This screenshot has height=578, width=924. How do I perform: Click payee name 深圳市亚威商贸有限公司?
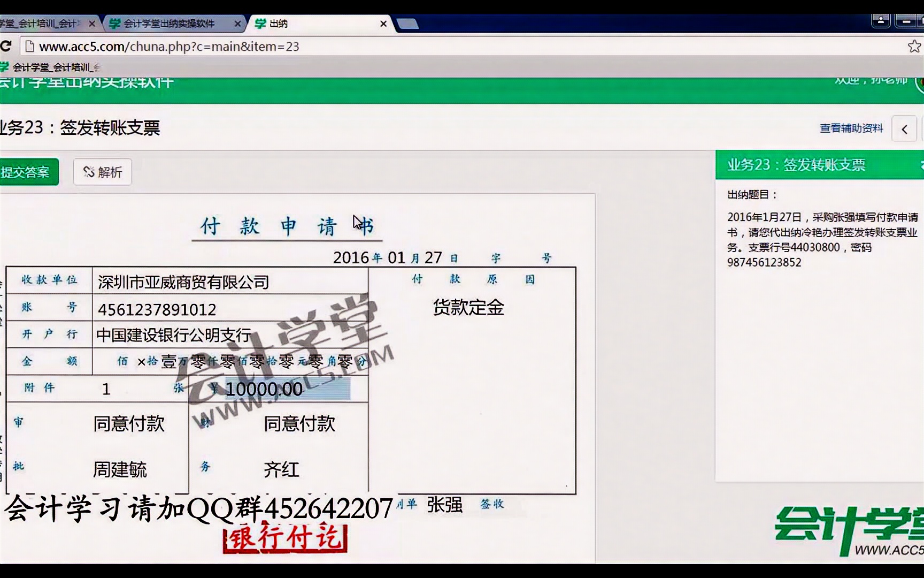coord(183,282)
